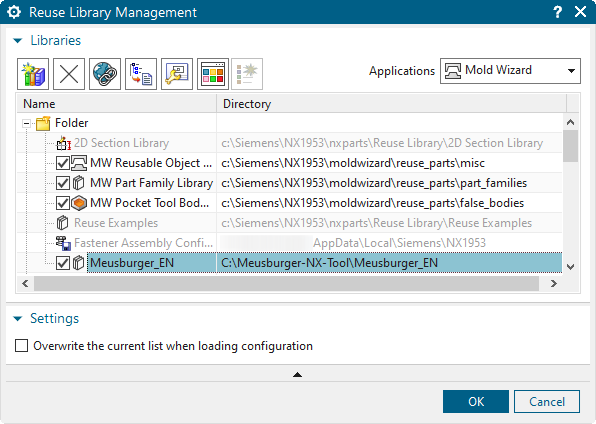
Task: Collapse the Libraries section
Action: (17, 41)
